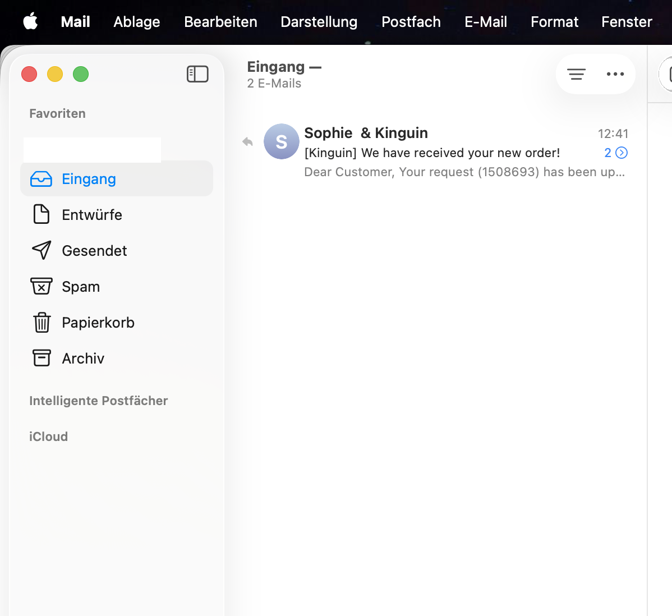Open the Mail menu
672x616 pixels.
75,21
